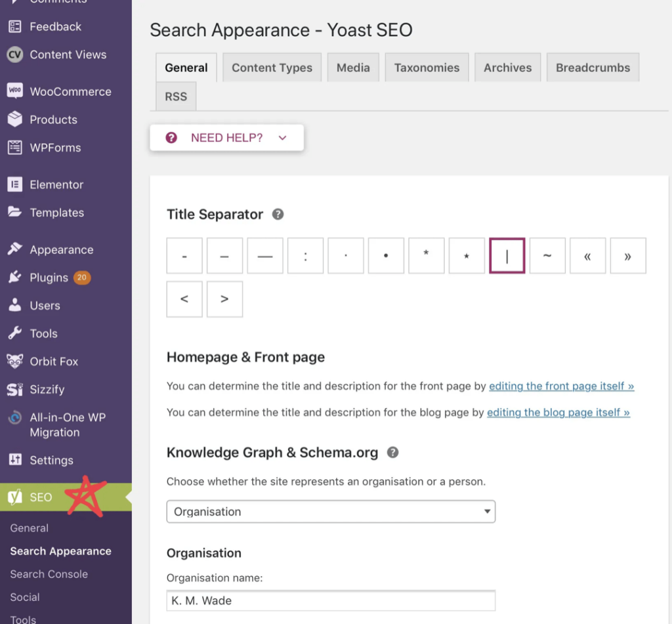Viewport: 672px width, 624px height.
Task: Choose the tilde as title separator
Action: tap(547, 255)
